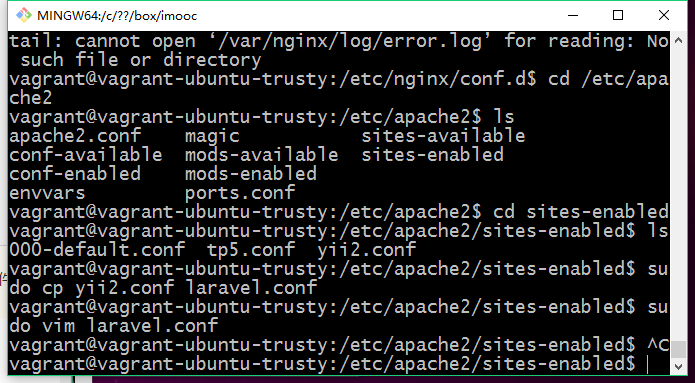
Task: Click the scrollbar down arrow
Action: click(x=678, y=366)
